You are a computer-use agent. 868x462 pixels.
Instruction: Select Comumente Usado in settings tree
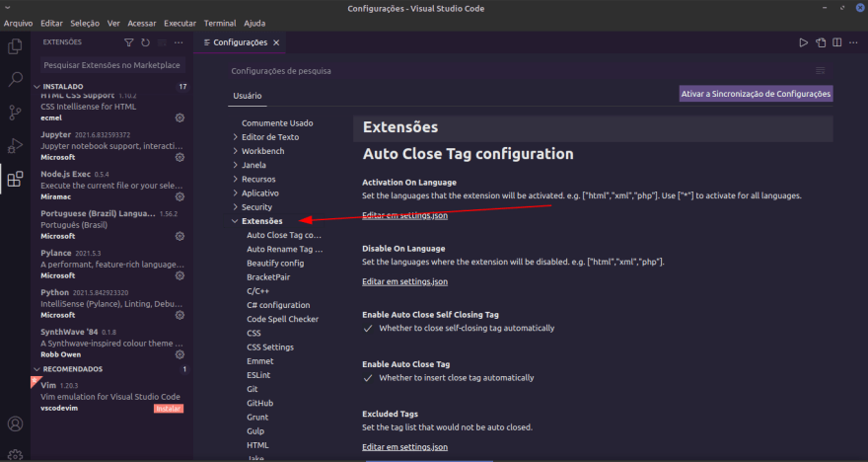click(x=277, y=123)
